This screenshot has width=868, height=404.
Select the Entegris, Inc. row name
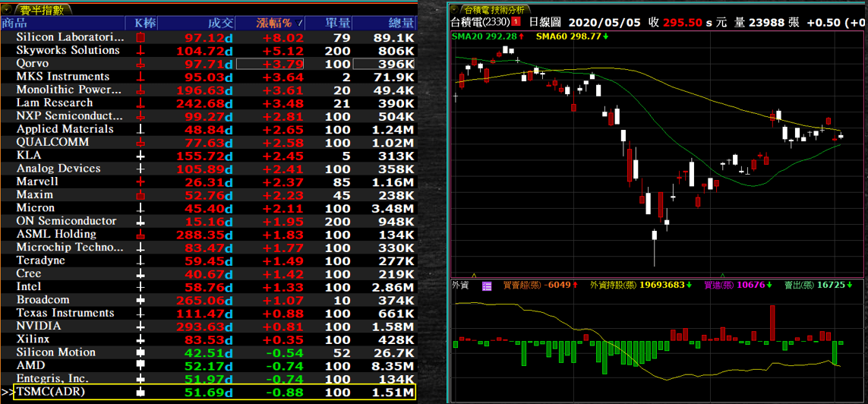tap(53, 379)
